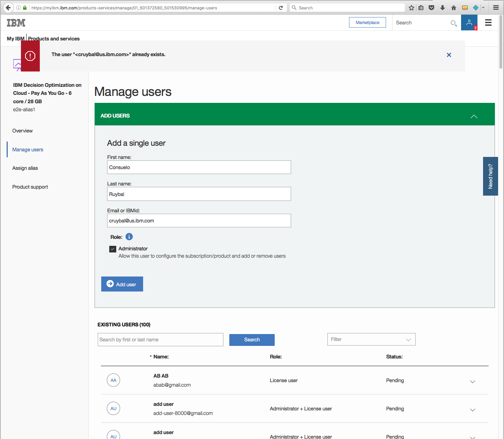Click the AA avatar for AB AB
The width and height of the screenshot is (504, 439).
click(113, 380)
